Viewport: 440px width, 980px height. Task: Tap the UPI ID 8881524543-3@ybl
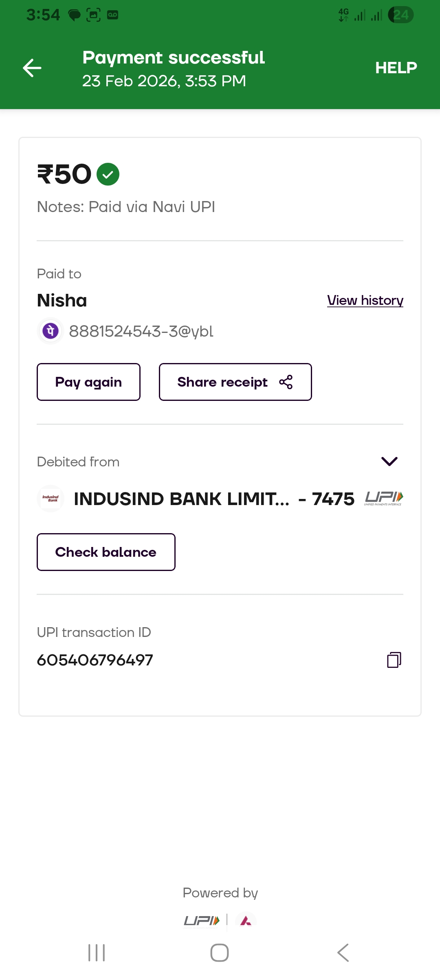click(141, 331)
